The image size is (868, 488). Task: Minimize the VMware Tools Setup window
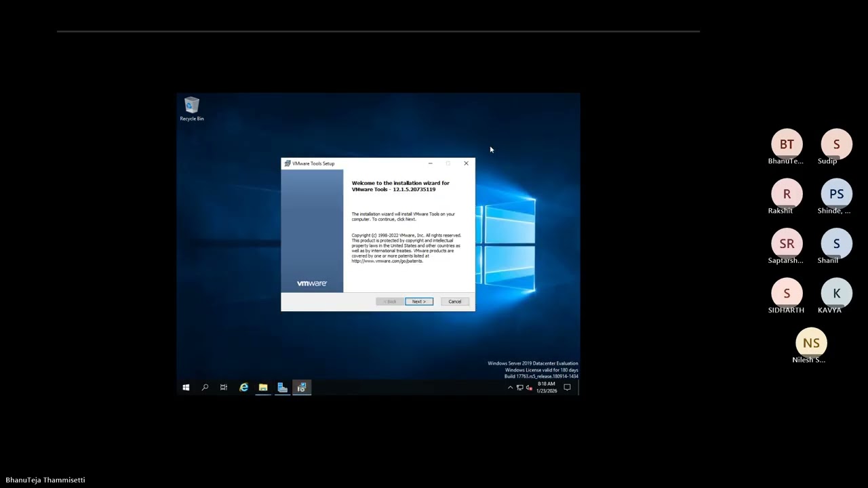pyautogui.click(x=430, y=163)
